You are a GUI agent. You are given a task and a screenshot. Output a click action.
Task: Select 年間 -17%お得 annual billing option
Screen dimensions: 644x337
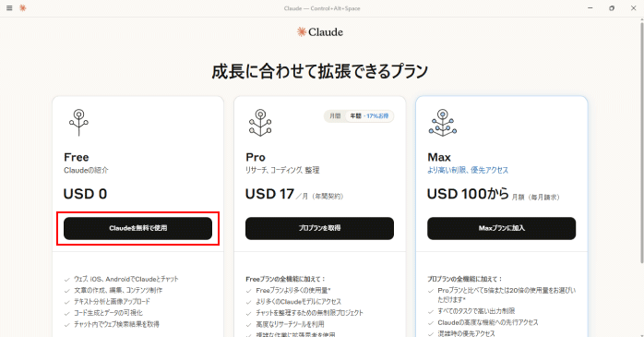(x=369, y=116)
